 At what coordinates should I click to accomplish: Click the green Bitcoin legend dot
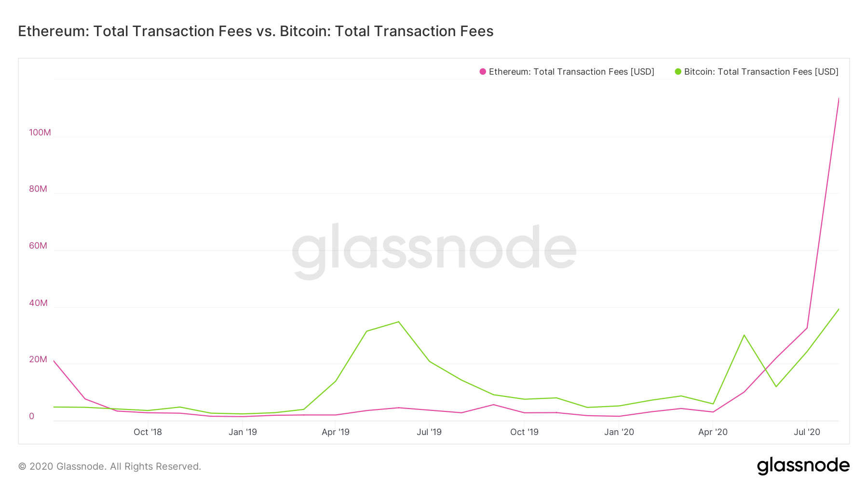[678, 72]
